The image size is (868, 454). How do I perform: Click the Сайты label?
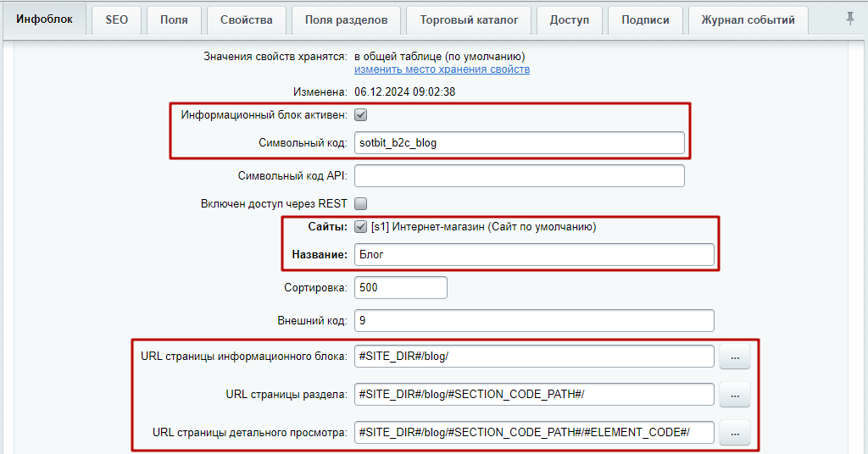pyautogui.click(x=328, y=227)
